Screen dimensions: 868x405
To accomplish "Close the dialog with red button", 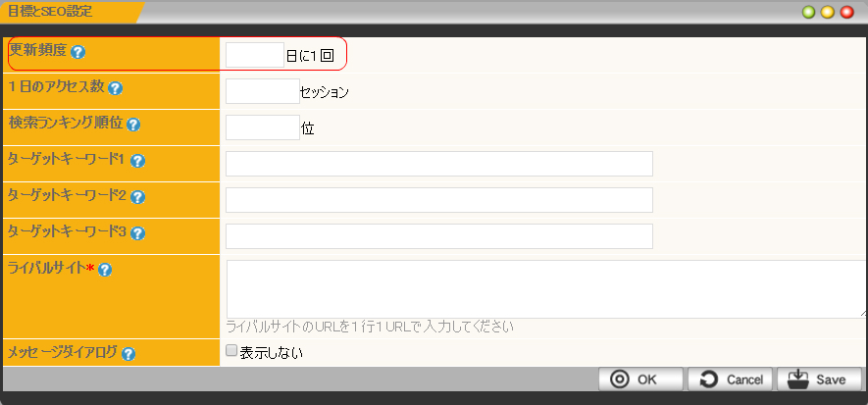I will coord(847,12).
